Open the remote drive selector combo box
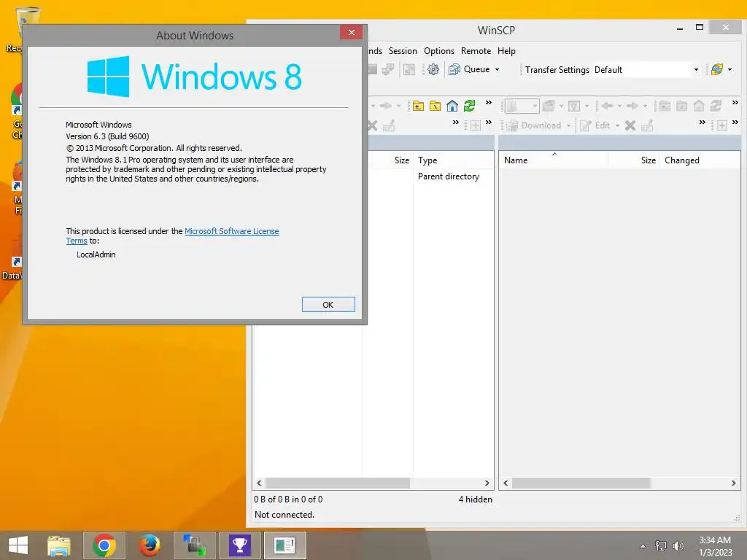This screenshot has height=560, width=747. [x=522, y=106]
